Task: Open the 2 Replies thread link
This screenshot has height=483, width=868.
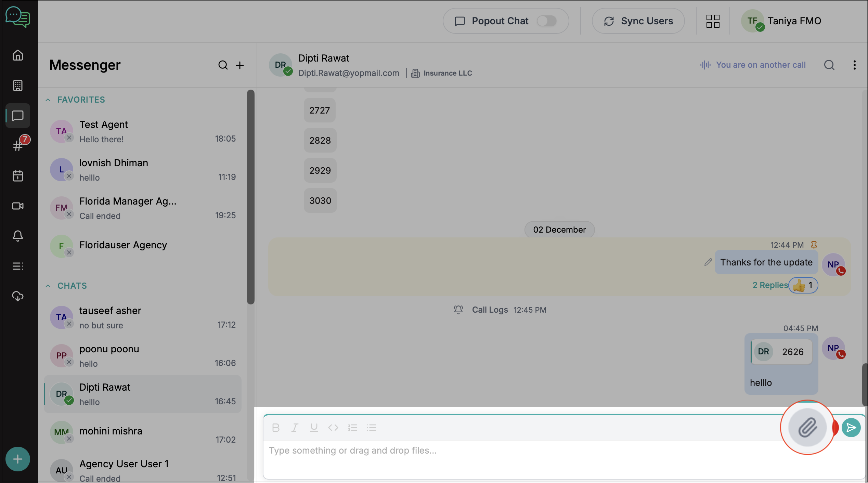Action: tap(770, 285)
